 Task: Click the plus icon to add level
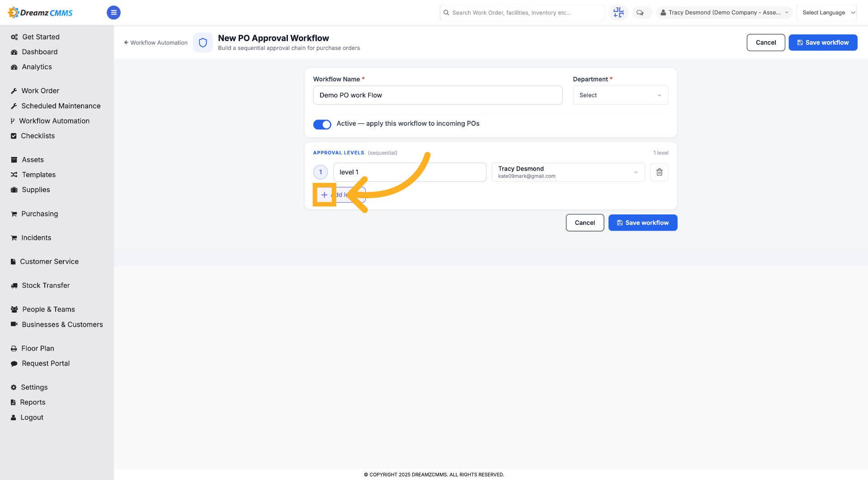tap(324, 195)
